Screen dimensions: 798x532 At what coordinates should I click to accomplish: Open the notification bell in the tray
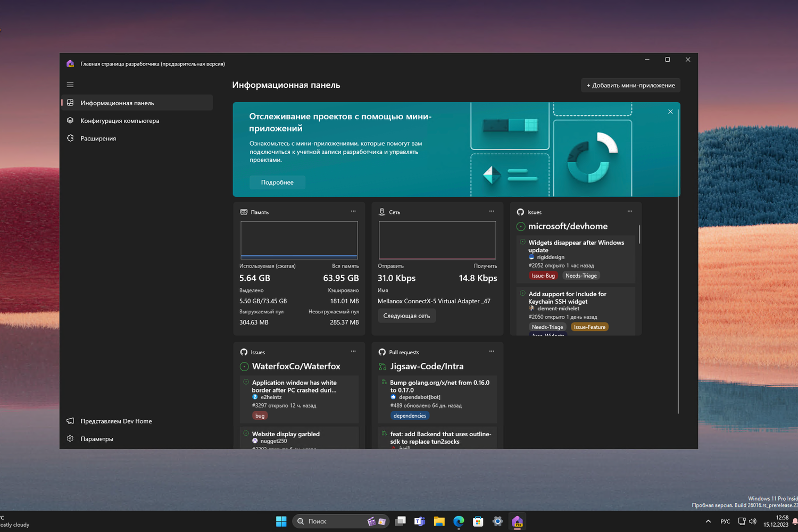795,521
